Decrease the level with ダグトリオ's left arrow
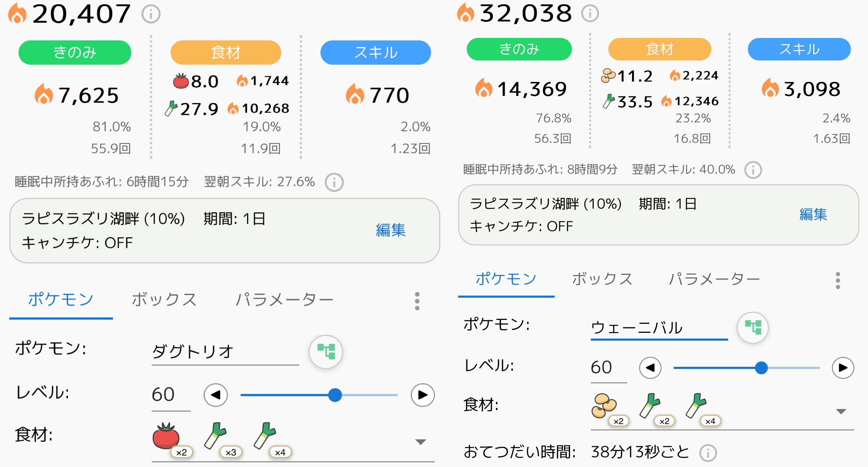The width and height of the screenshot is (868, 467). [216, 395]
